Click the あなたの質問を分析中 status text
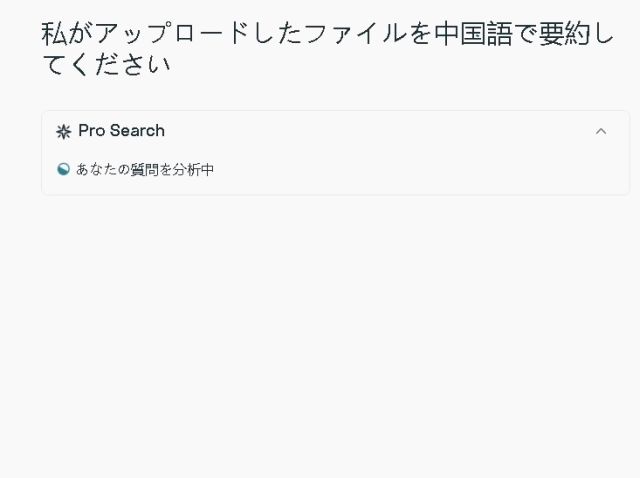This screenshot has height=478, width=640. [x=145, y=170]
